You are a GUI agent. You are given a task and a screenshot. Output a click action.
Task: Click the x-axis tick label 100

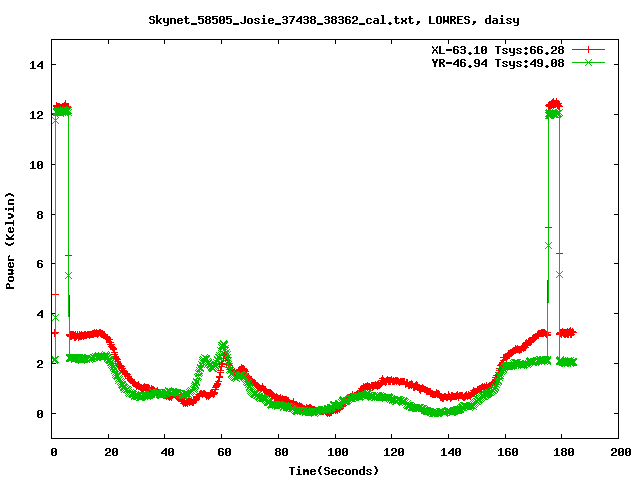[338, 452]
